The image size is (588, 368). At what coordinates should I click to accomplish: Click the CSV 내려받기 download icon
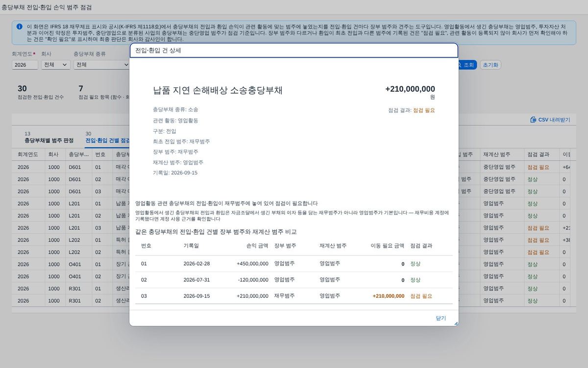click(x=533, y=120)
